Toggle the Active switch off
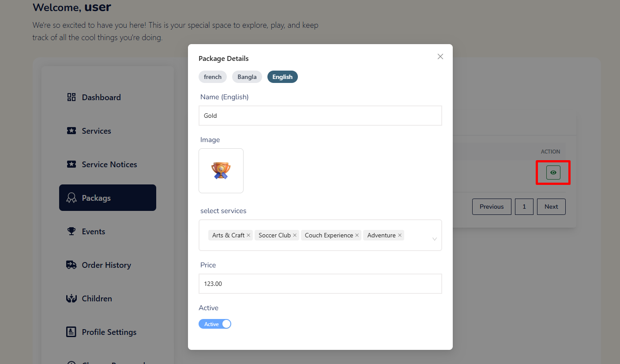The height and width of the screenshot is (364, 620). tap(215, 324)
